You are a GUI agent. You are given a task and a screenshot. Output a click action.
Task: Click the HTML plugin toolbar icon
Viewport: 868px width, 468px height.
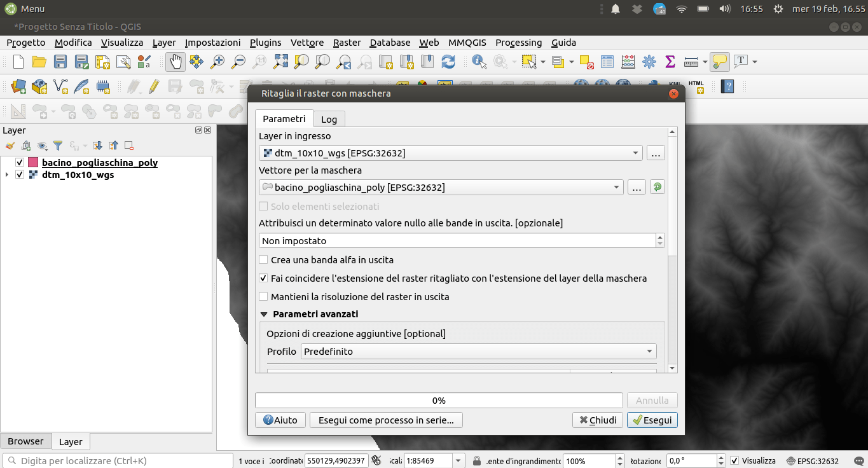click(x=696, y=86)
